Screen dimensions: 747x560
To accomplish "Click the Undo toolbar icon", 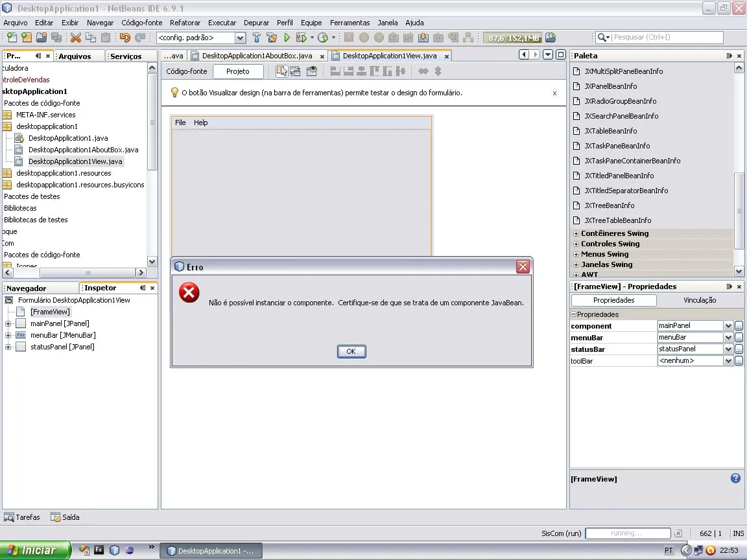I will (x=124, y=38).
